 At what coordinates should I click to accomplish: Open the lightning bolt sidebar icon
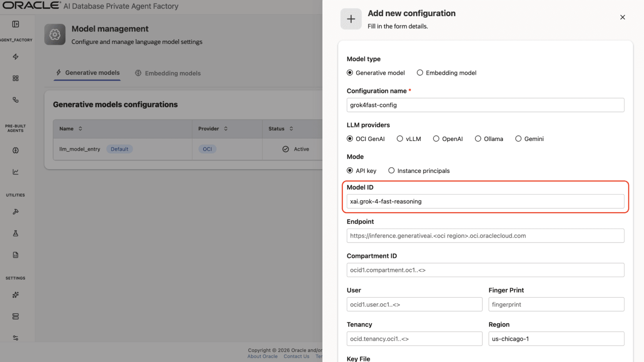coord(16,57)
